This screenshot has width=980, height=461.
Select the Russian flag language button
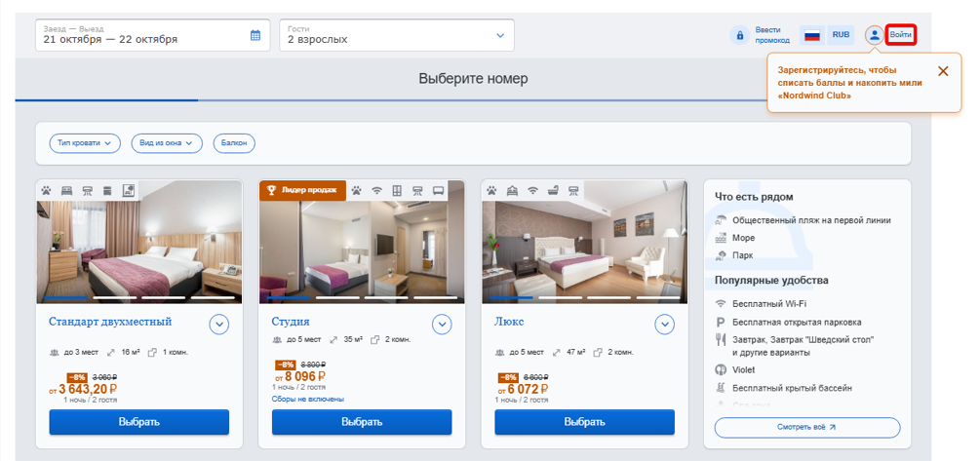coord(812,35)
